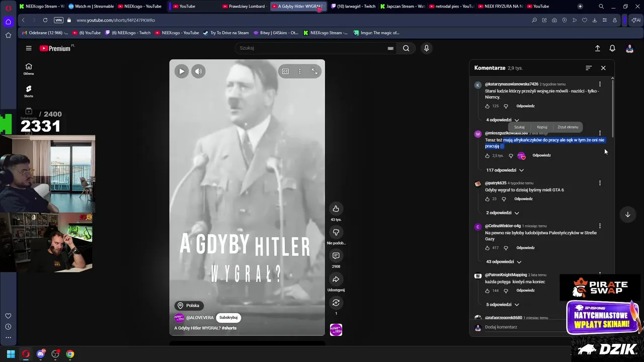Play the paused Shorts video
Image resolution: width=644 pixels, height=362 pixels.
coord(182,71)
